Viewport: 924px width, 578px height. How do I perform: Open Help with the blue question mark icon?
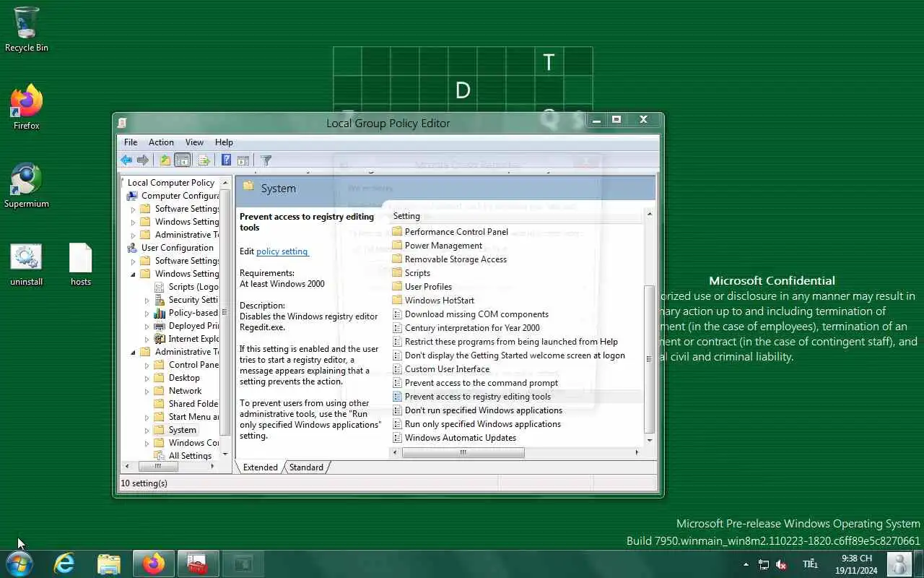click(x=226, y=160)
